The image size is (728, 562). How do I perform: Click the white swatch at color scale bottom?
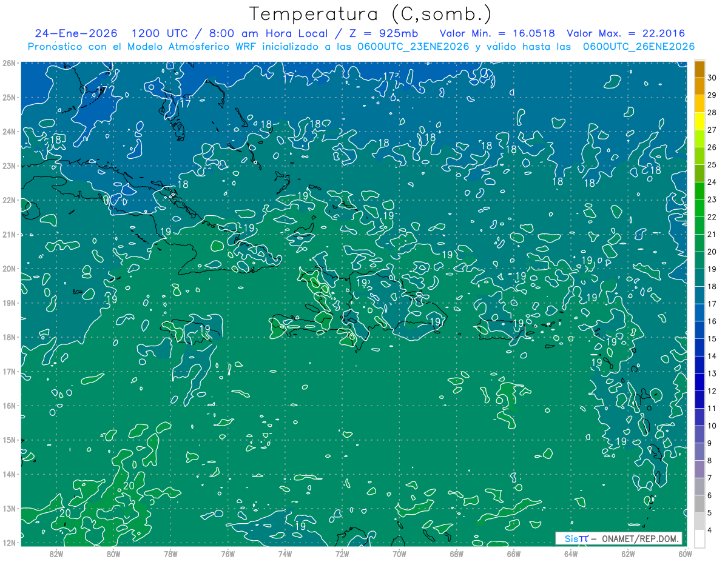point(699,538)
